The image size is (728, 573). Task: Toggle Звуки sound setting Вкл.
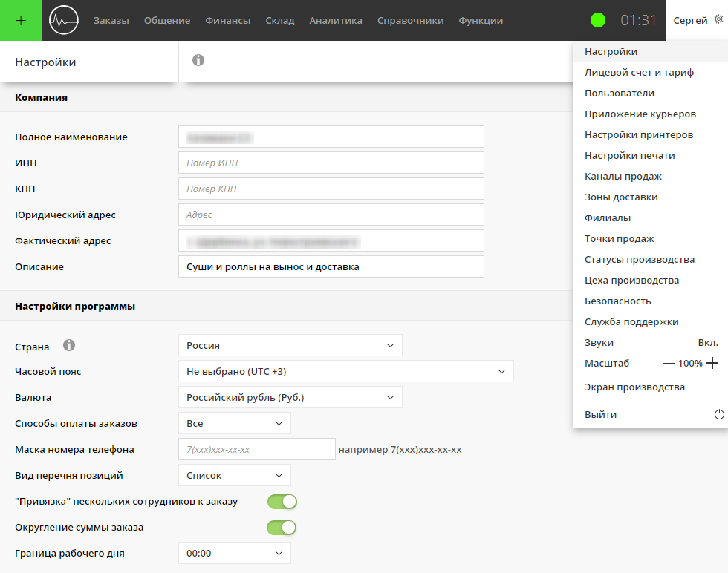[x=707, y=343]
